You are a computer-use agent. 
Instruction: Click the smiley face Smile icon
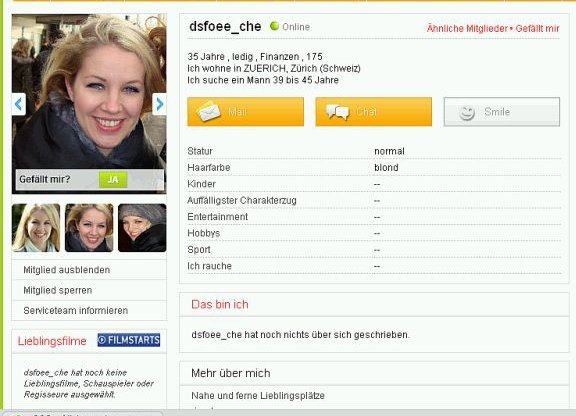point(467,112)
